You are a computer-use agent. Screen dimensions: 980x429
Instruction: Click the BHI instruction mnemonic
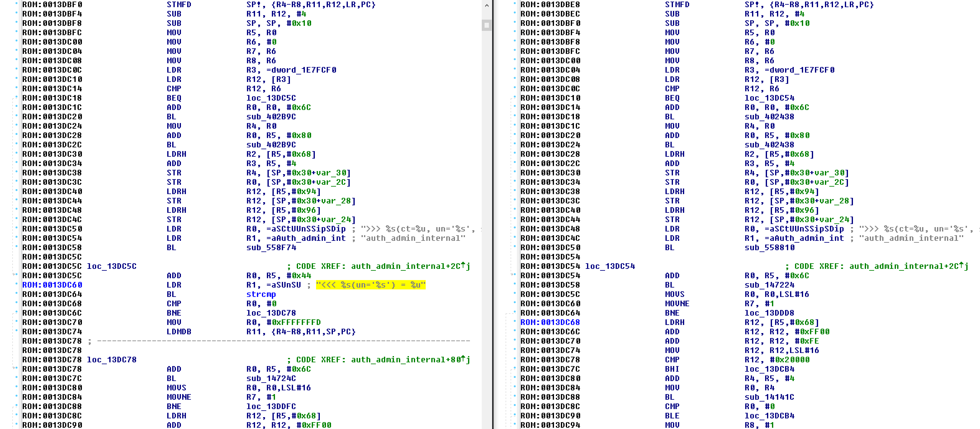[x=672, y=369]
